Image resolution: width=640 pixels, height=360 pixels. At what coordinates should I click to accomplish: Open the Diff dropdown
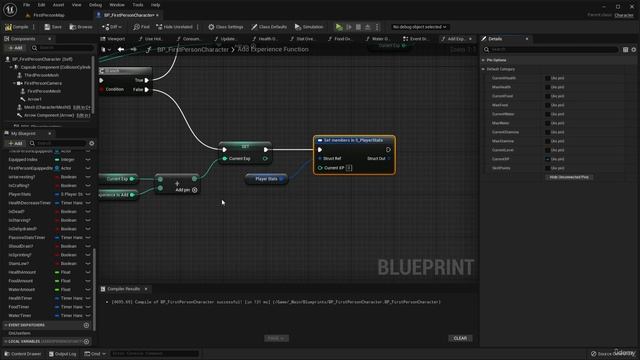tap(112, 27)
